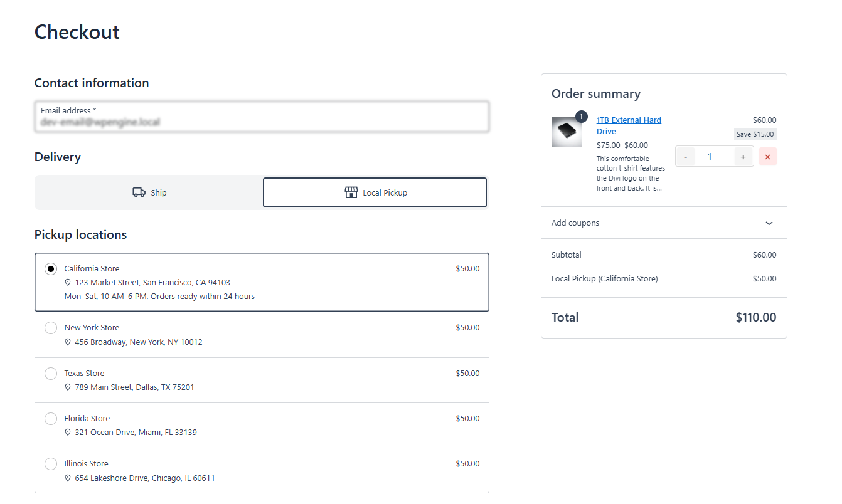This screenshot has width=842, height=504.
Task: Choose the Florida Store radio button
Action: 51,419
